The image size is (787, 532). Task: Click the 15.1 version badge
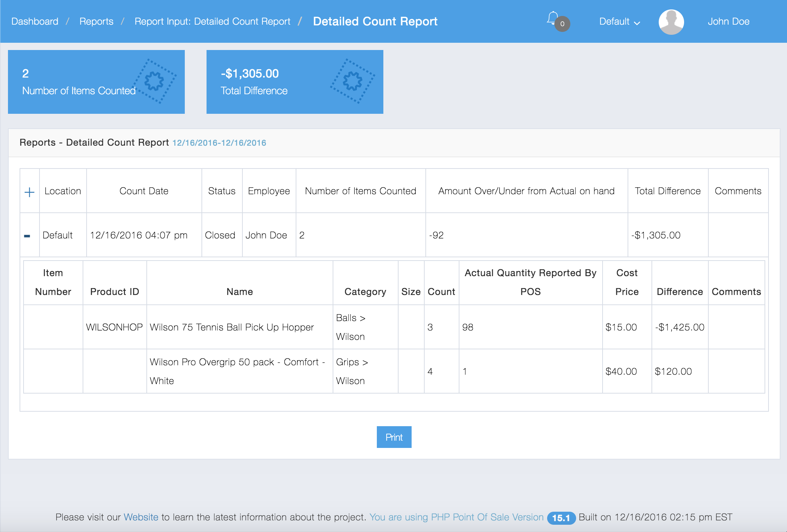(x=561, y=518)
